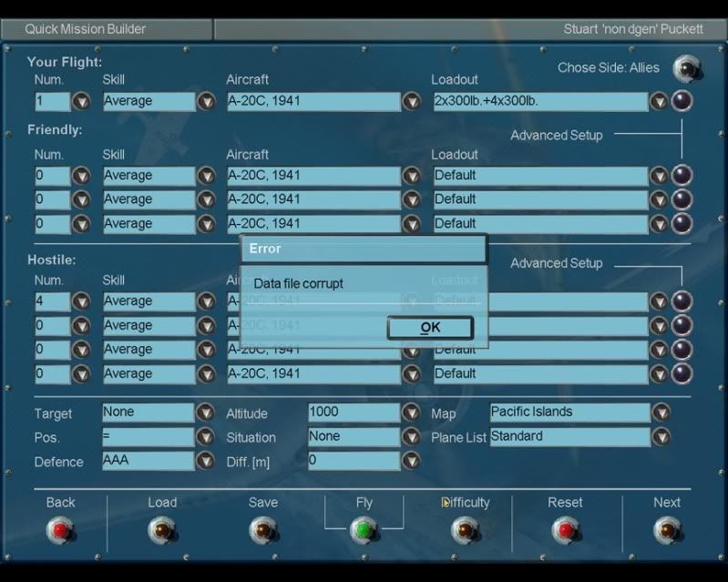Open the Plane List Standard dropdown arrow
This screenshot has width=728, height=582.
click(661, 436)
